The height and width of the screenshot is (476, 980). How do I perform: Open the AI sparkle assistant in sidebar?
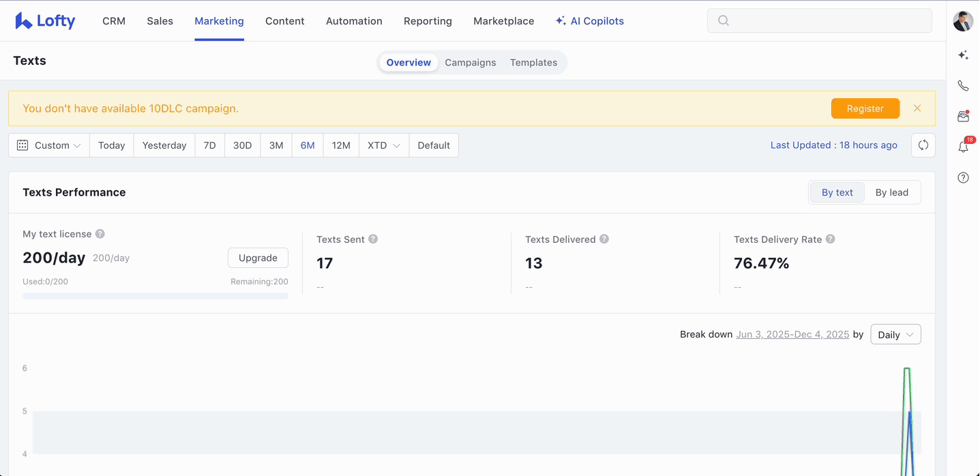click(x=963, y=55)
